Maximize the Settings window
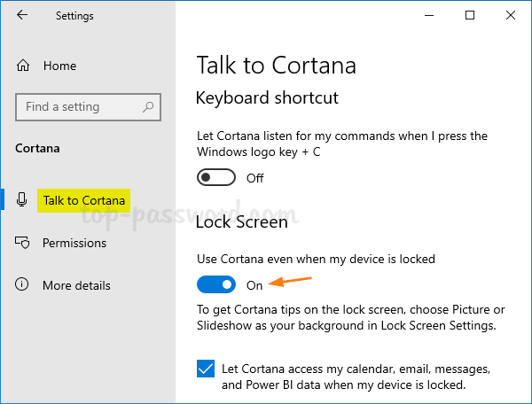Image resolution: width=532 pixels, height=404 pixels. tap(469, 15)
